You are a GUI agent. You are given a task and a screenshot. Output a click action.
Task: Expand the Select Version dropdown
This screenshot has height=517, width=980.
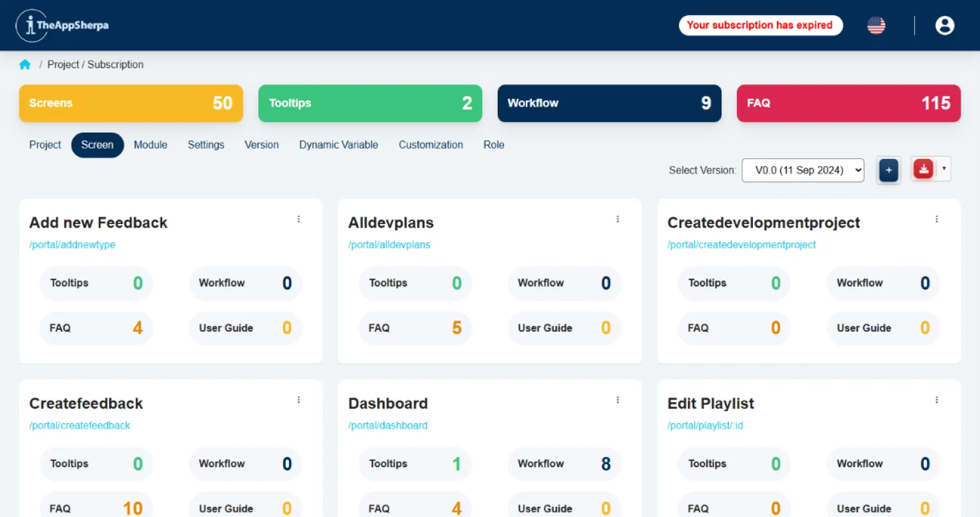(x=803, y=170)
